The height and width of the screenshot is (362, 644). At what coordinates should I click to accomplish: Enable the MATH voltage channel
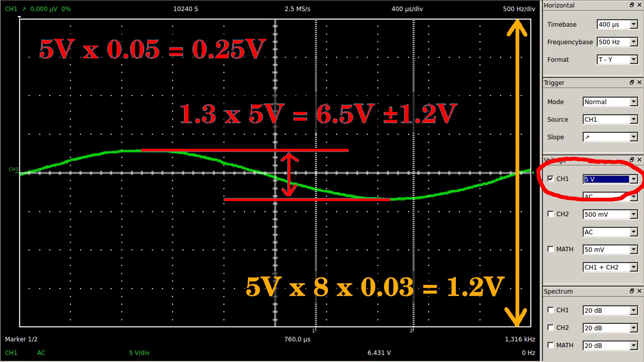[x=550, y=249]
